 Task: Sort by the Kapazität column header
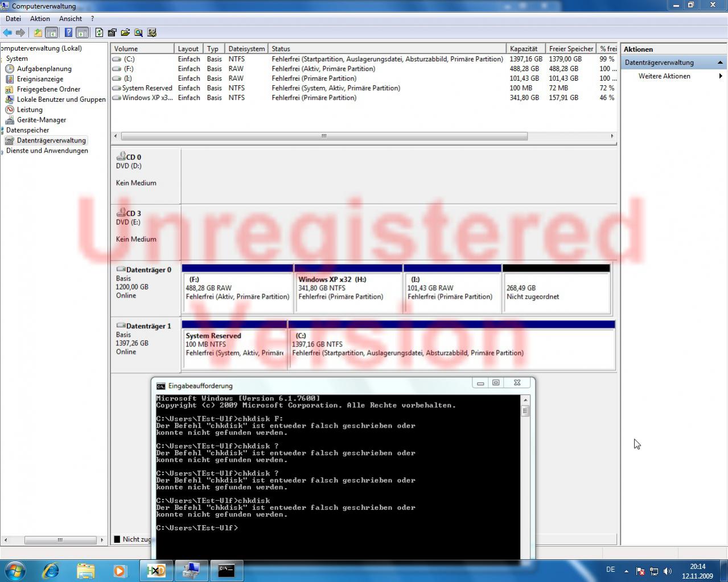pyautogui.click(x=526, y=49)
